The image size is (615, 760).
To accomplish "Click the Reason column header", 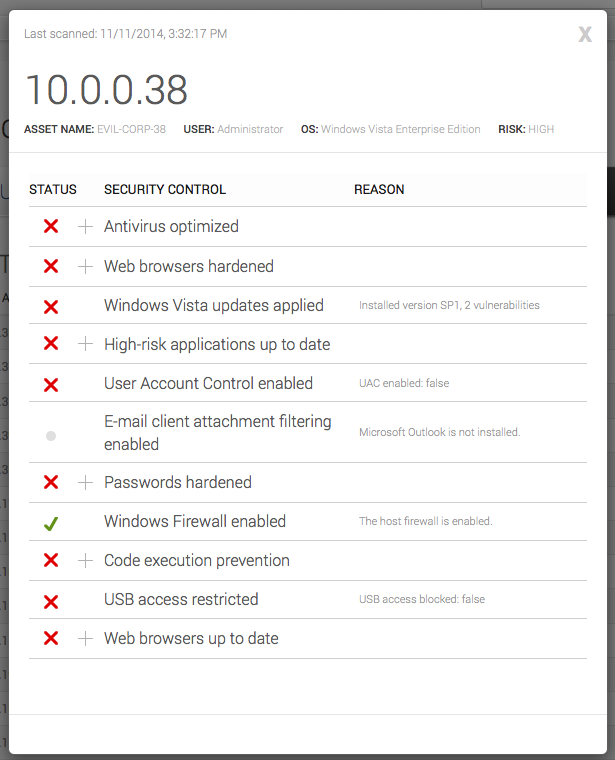I will point(379,190).
